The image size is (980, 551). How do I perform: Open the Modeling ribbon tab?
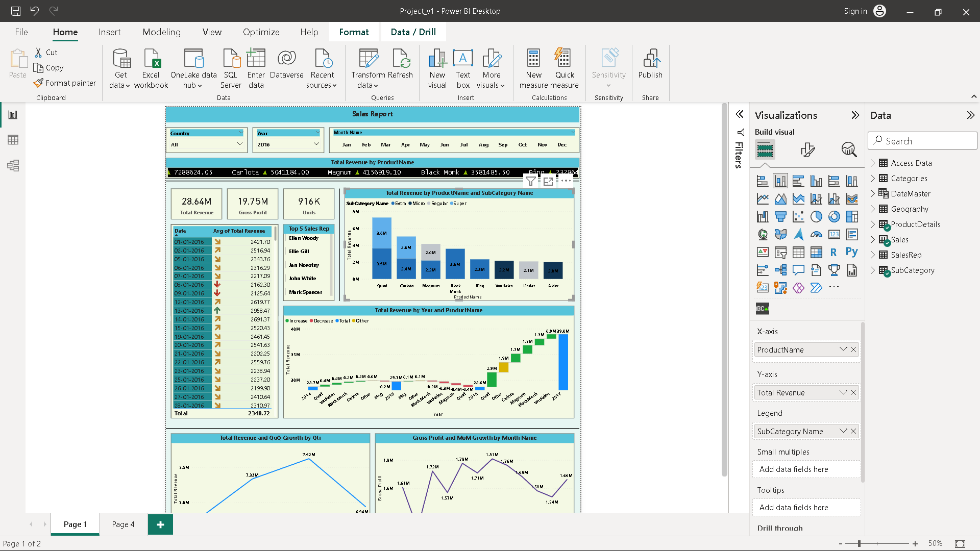(x=161, y=32)
